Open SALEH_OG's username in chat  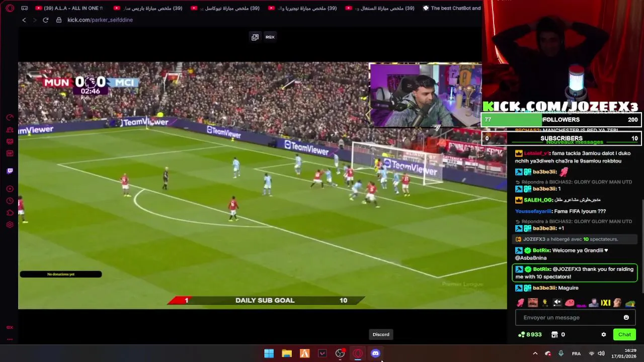(x=538, y=200)
